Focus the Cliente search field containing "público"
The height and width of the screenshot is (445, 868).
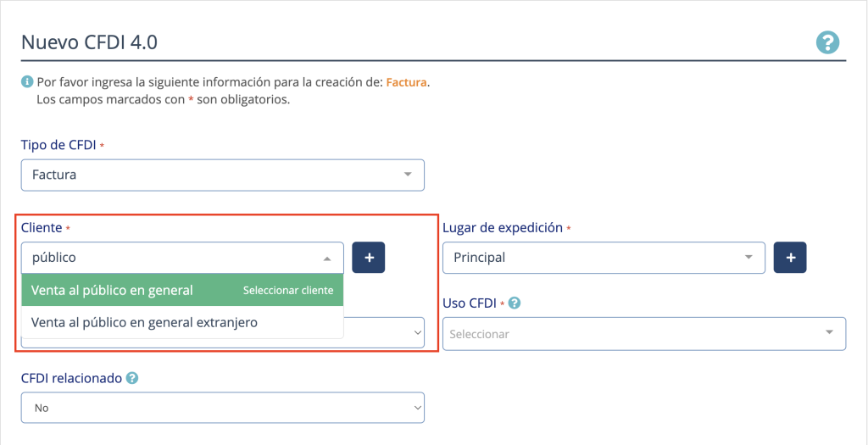(170, 258)
